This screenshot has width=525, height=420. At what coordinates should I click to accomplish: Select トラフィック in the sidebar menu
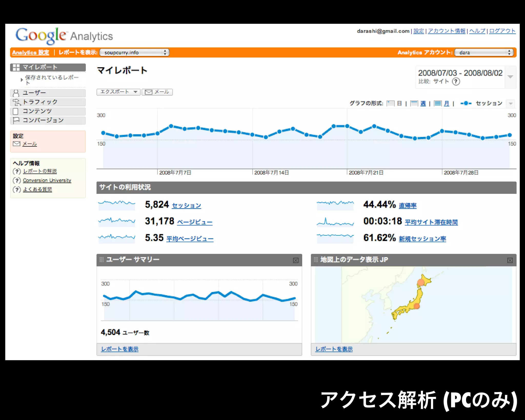tap(48, 102)
